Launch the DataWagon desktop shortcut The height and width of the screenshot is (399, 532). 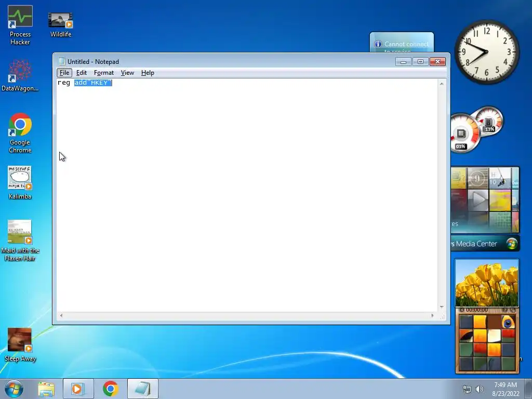click(20, 76)
